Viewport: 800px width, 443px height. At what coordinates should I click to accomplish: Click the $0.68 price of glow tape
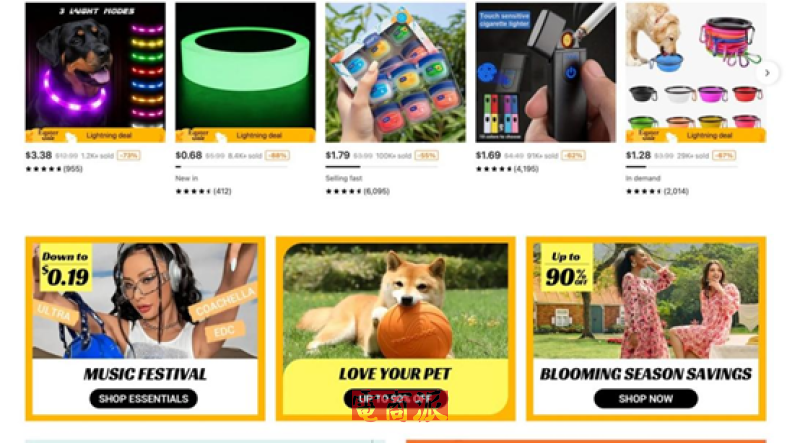(189, 155)
